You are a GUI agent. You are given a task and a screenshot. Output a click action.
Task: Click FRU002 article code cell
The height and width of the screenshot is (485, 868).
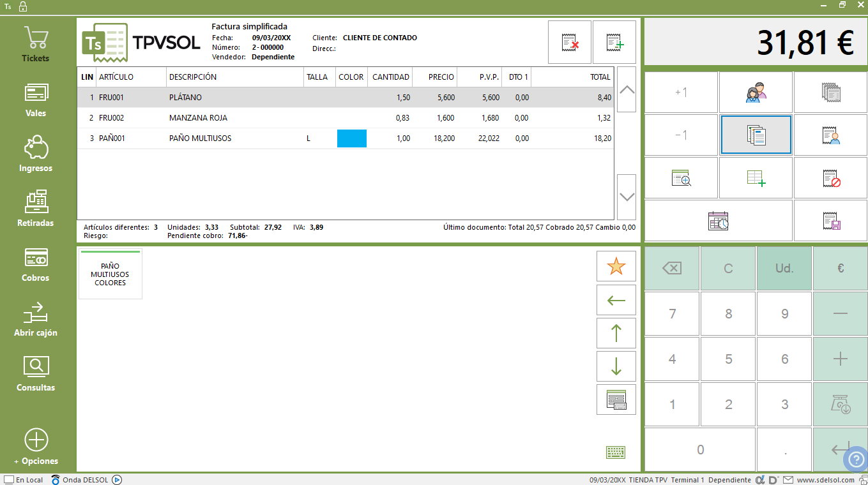(x=131, y=118)
